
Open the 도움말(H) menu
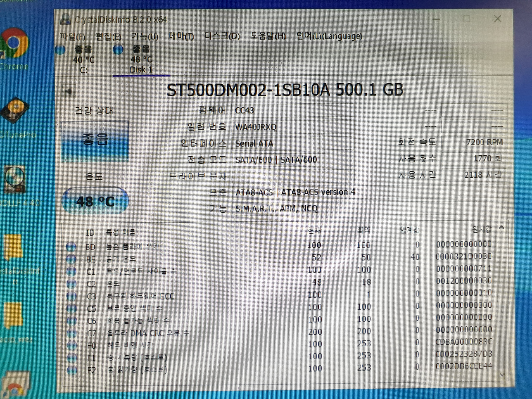[x=268, y=36]
